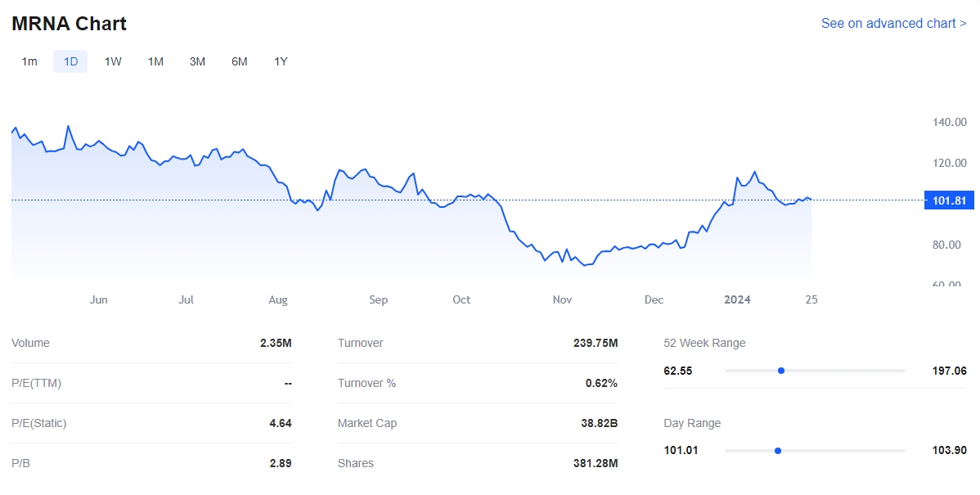Switch to the 1W timeframe
Image resolution: width=980 pixels, height=495 pixels.
[x=113, y=61]
